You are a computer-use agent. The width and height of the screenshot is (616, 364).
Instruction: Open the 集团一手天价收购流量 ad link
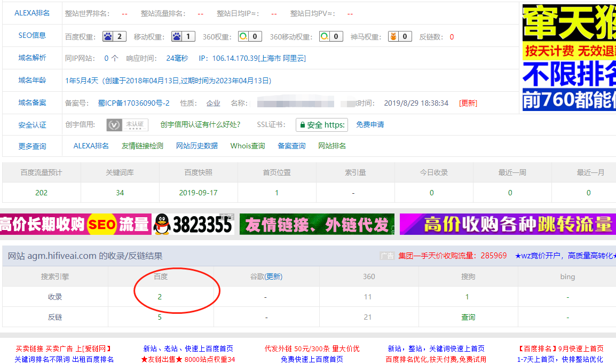pyautogui.click(x=453, y=256)
